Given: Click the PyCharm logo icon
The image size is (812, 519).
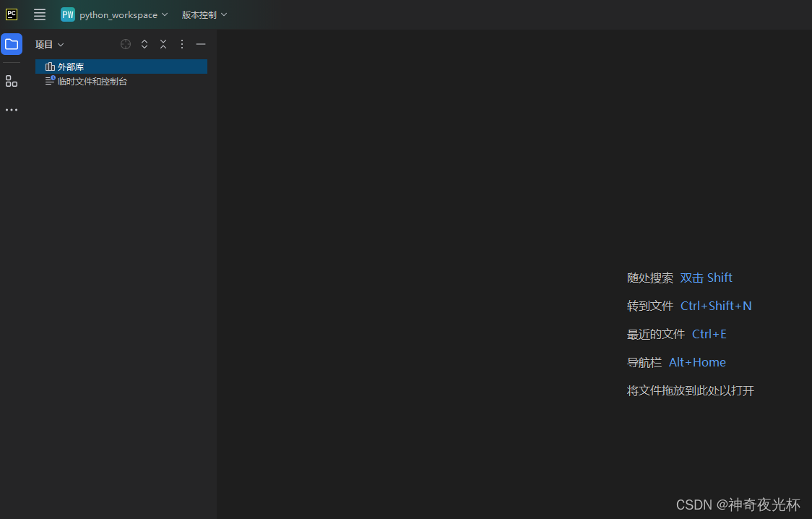Looking at the screenshot, I should [12, 14].
